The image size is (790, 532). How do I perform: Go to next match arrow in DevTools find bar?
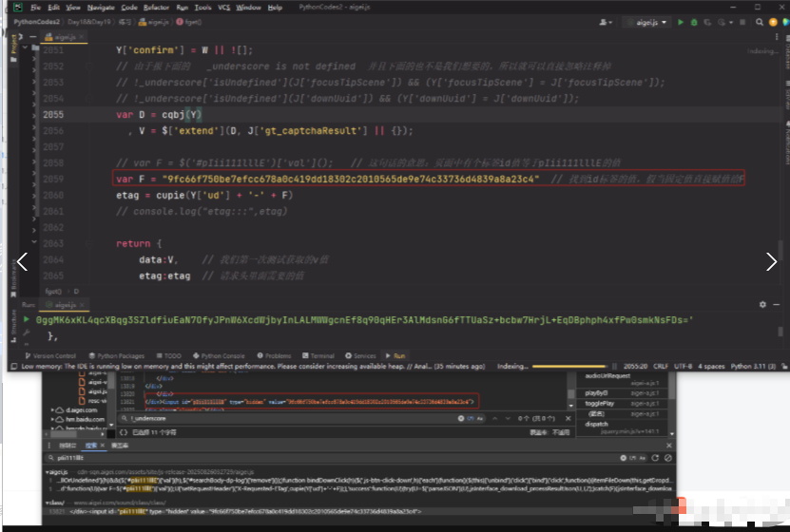(508, 418)
